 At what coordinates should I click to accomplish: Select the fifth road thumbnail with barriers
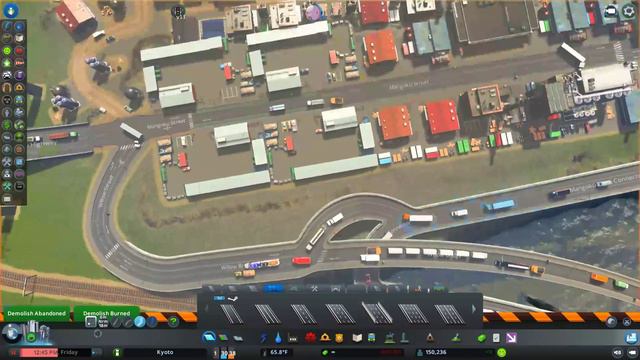377,314
